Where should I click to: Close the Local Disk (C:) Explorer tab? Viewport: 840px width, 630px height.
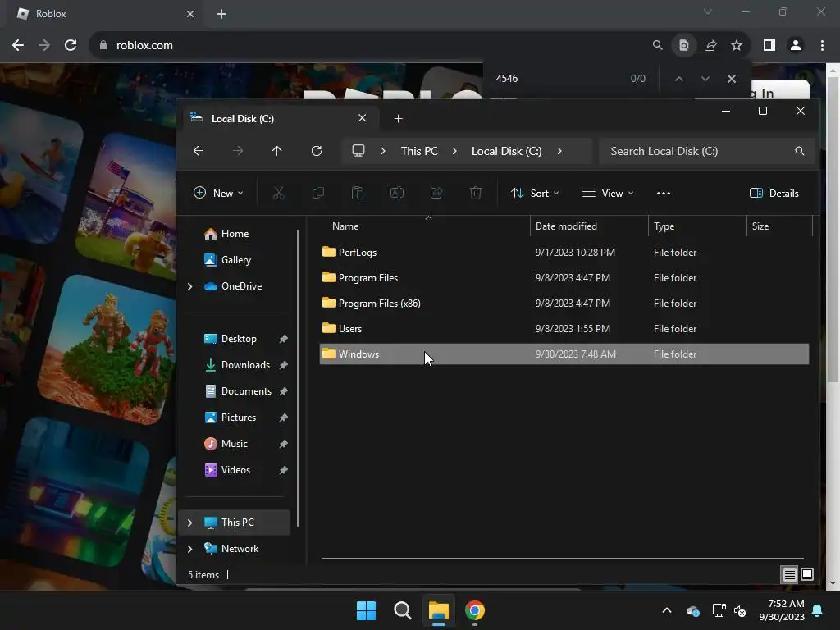click(362, 118)
